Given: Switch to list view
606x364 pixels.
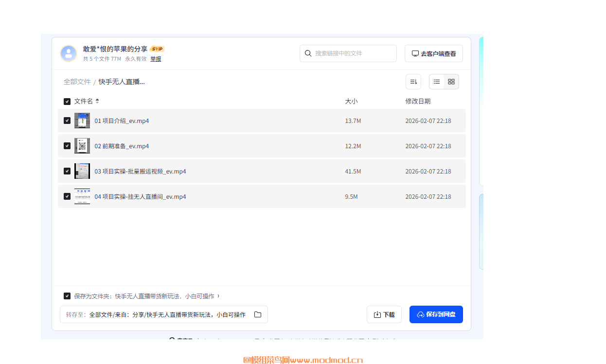Looking at the screenshot, I should point(437,82).
